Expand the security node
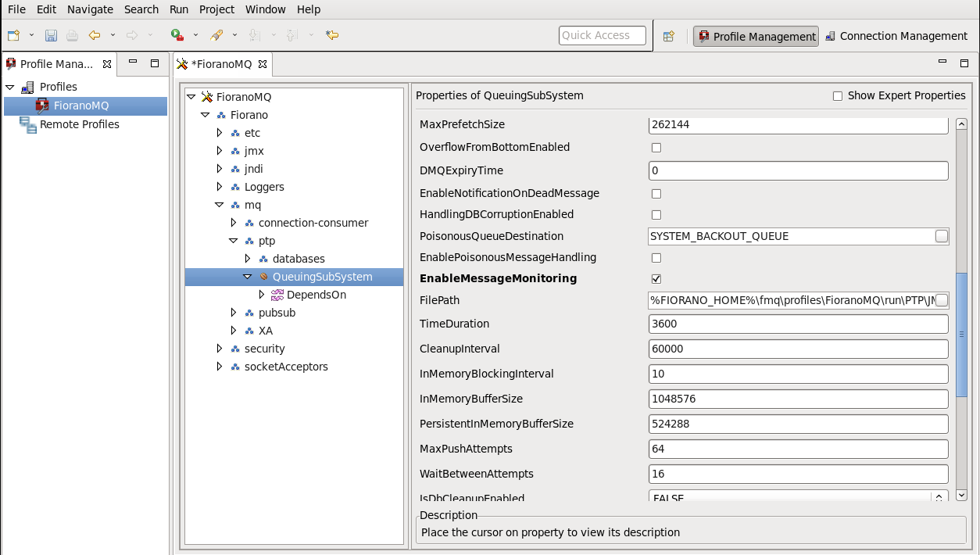This screenshot has height=555, width=980. click(x=220, y=349)
